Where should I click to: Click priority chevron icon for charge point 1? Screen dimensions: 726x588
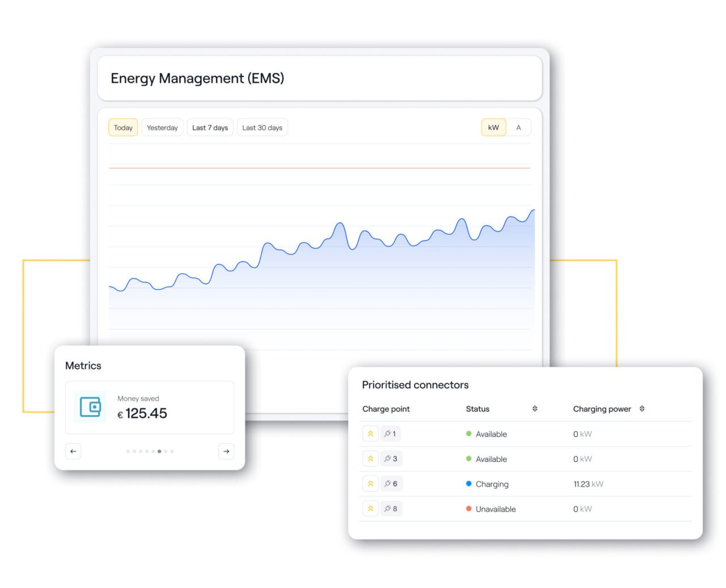coord(370,434)
